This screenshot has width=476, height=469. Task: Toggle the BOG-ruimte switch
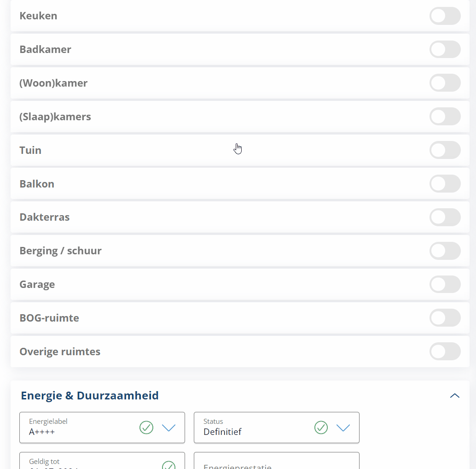[x=445, y=318]
